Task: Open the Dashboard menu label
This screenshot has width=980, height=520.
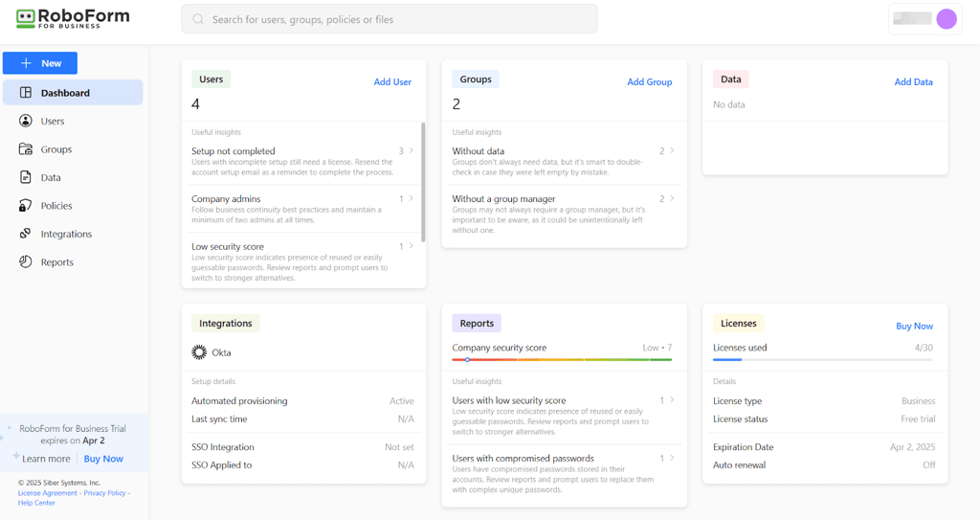Action: tap(65, 93)
